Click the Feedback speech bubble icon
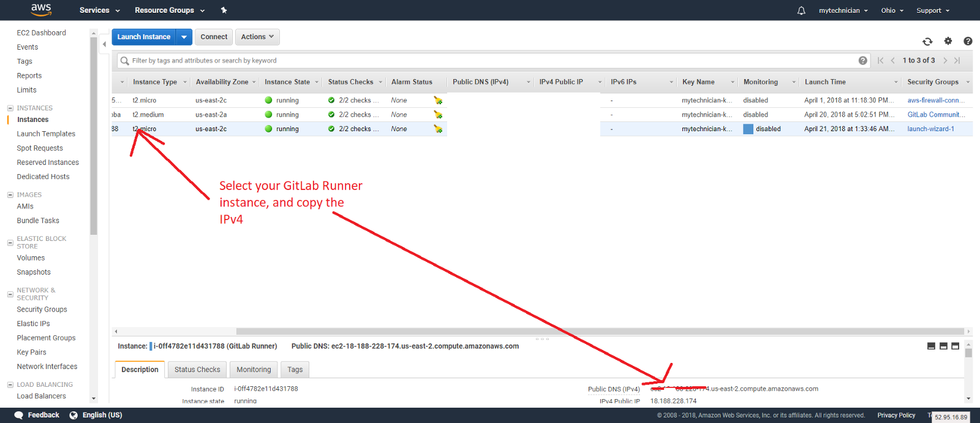Screen dimensions: 980x423 tap(19, 415)
